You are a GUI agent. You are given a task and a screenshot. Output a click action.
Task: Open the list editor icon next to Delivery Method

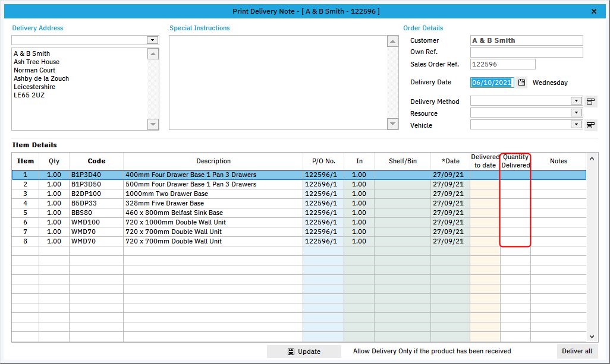tap(590, 101)
